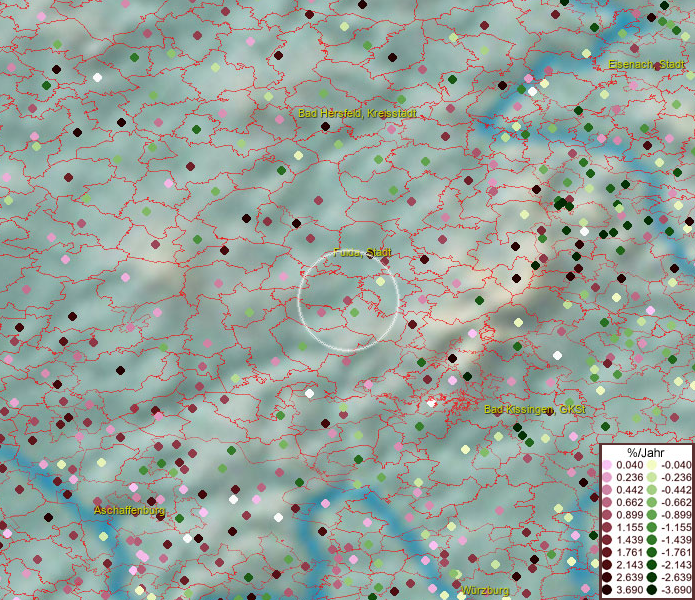Click the 3.690 darkest red swatch

(x=607, y=590)
